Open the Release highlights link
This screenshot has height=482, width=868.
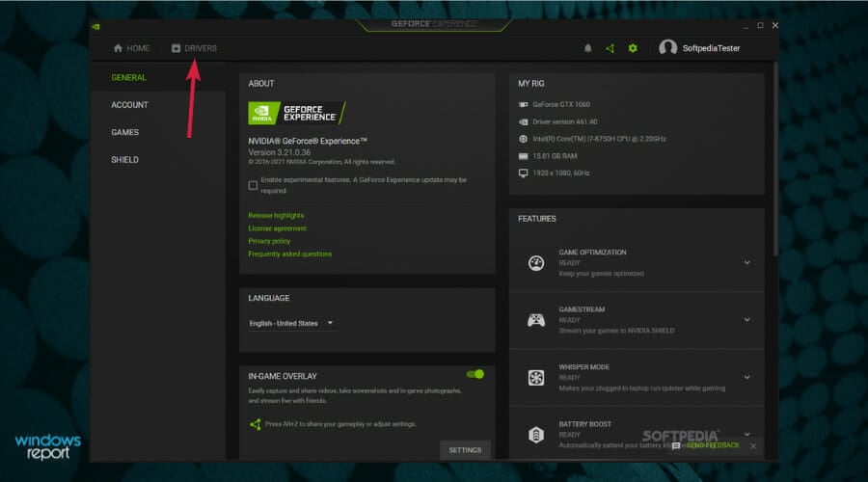(276, 215)
